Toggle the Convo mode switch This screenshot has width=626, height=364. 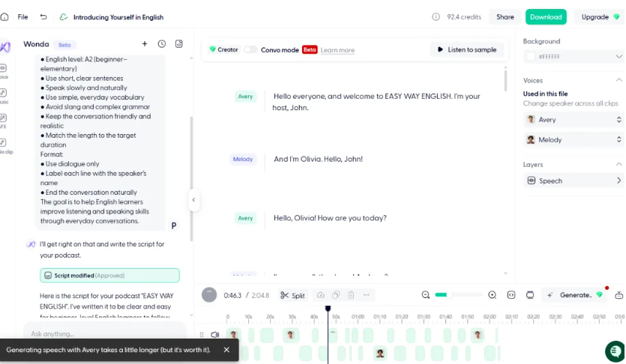tap(250, 49)
